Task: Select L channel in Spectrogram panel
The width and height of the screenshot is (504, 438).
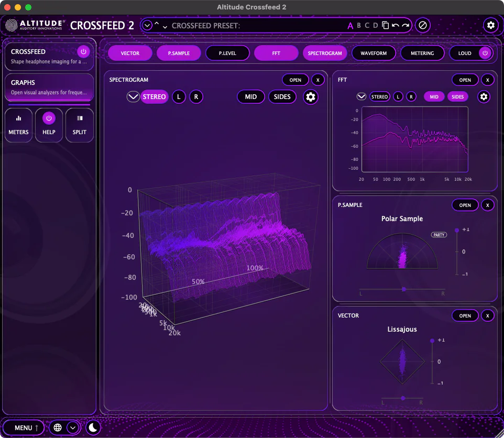Action: tap(179, 97)
